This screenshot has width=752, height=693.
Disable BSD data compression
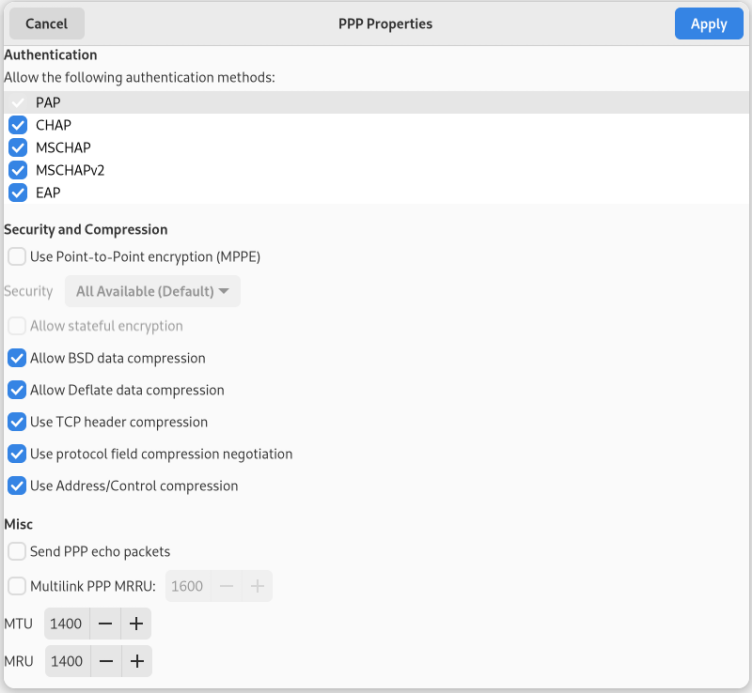click(x=17, y=358)
